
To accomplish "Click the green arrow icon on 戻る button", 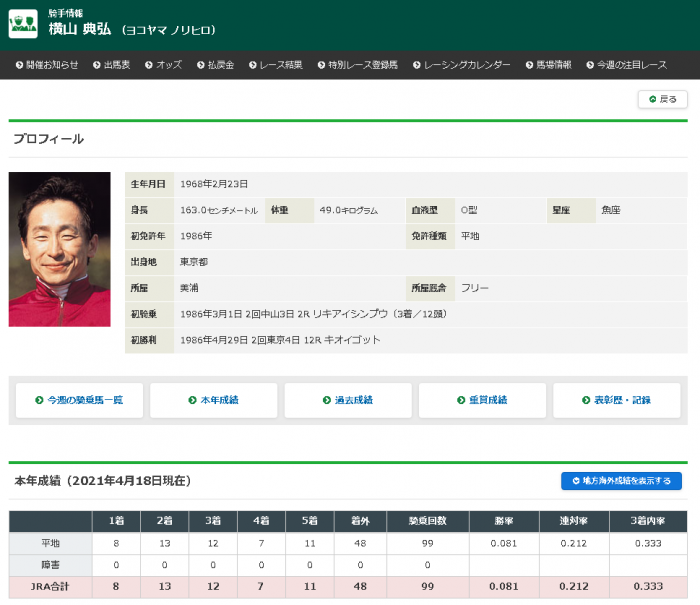I will tap(652, 99).
